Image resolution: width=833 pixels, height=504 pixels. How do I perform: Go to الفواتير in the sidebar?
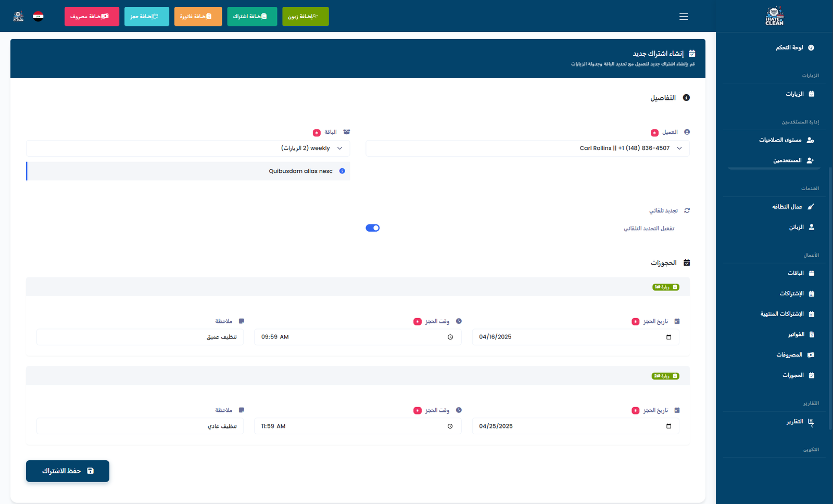796,335
